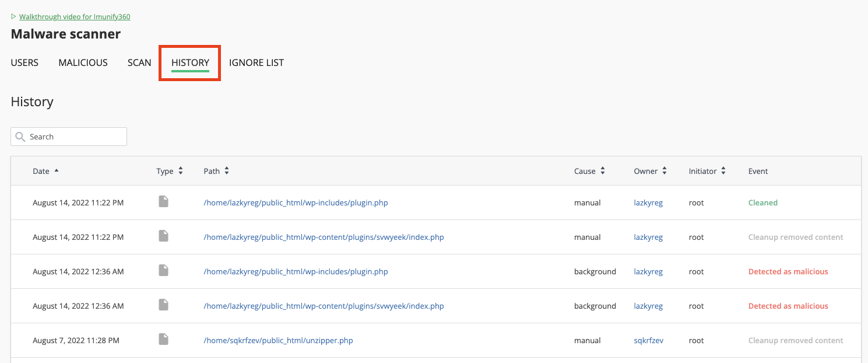The height and width of the screenshot is (363, 868).
Task: Click the Event column header
Action: point(758,171)
